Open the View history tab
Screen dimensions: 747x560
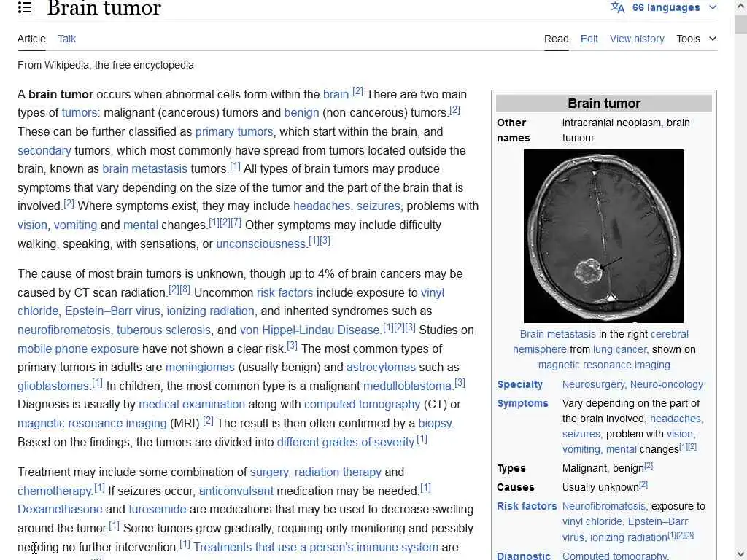coord(637,39)
